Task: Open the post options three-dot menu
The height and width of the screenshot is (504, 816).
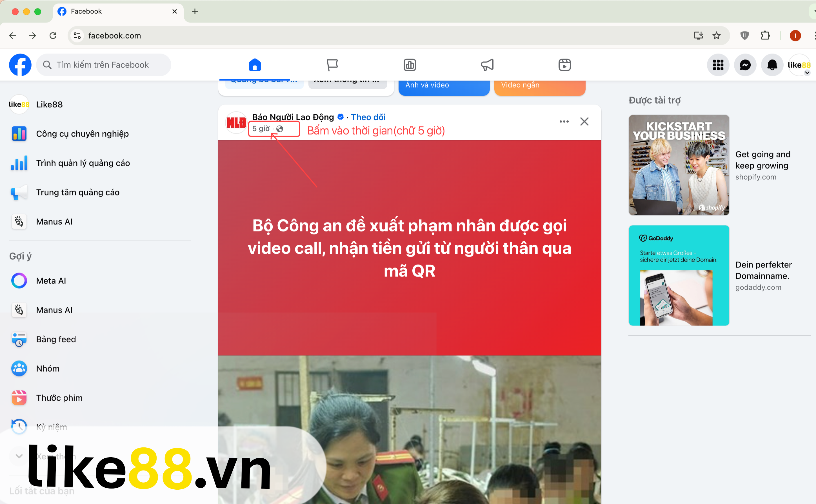Action: coord(564,121)
